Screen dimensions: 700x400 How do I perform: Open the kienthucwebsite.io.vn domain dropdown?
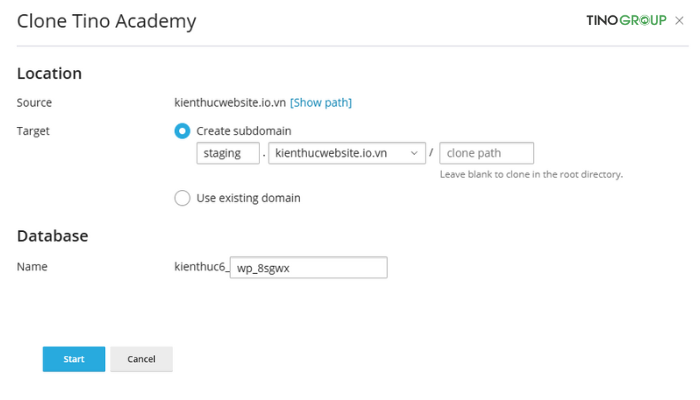(x=346, y=153)
